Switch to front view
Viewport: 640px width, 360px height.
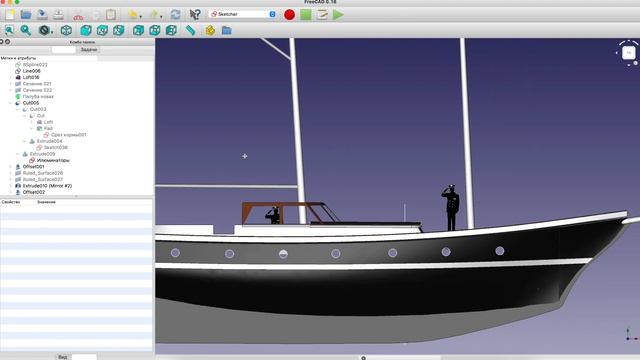[86, 30]
